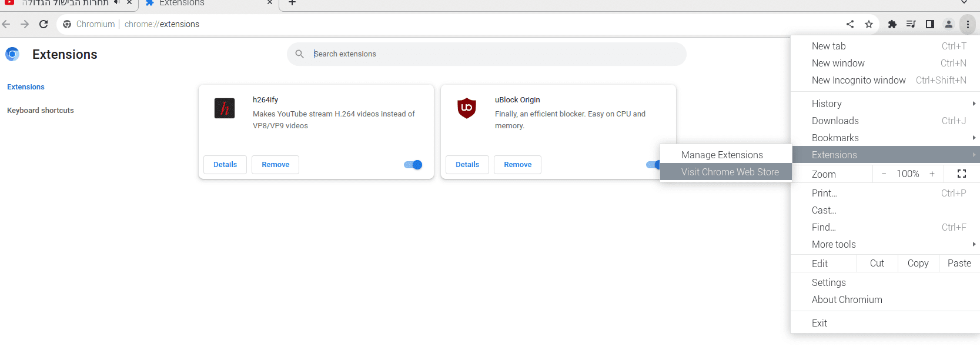Choose Visit Chrome Web Store
The height and width of the screenshot is (363, 980).
[726, 172]
